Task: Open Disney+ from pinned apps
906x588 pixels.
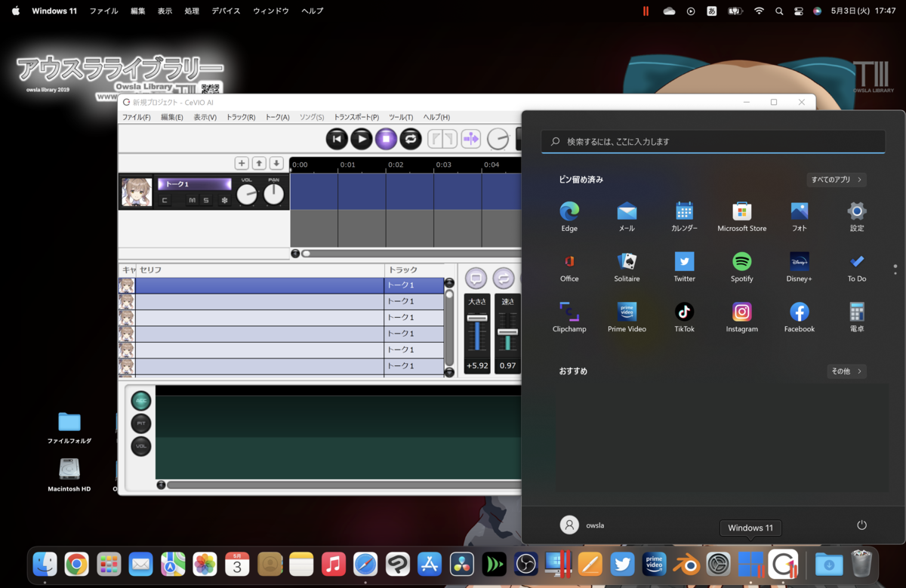Action: click(800, 266)
